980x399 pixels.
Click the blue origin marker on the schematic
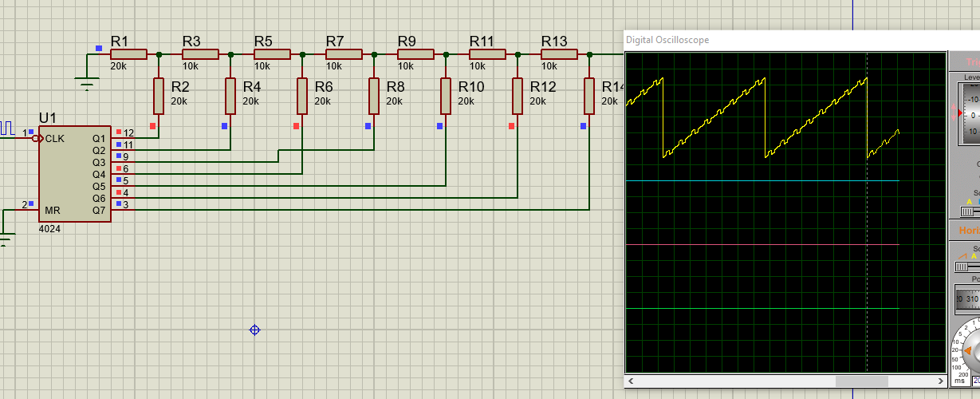pos(254,330)
